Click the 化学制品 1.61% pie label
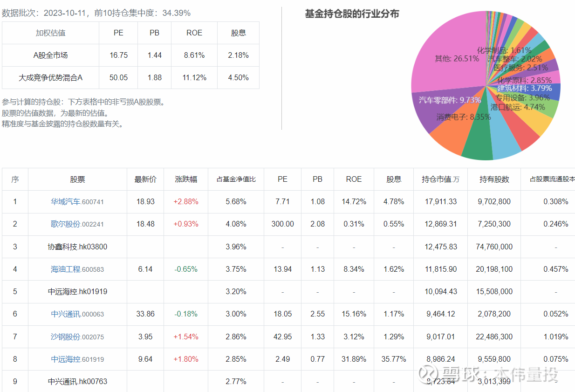 (504, 50)
